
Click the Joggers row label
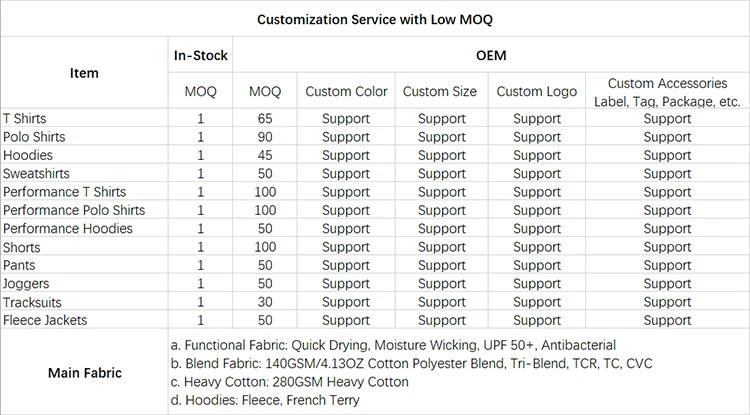point(27,284)
